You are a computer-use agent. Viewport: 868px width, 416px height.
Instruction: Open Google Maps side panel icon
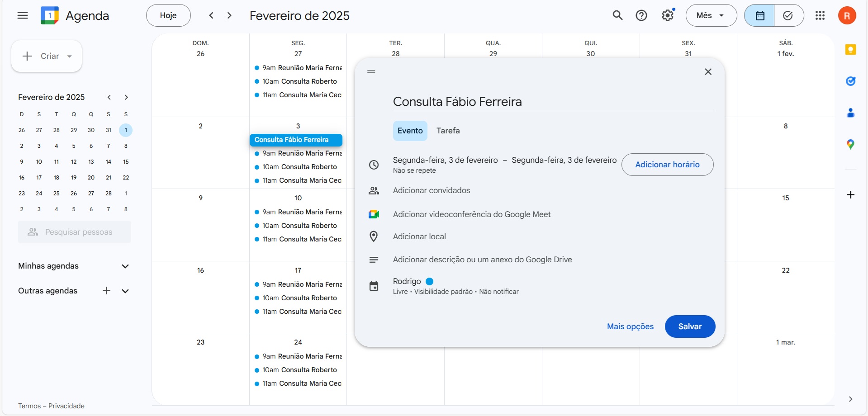851,144
